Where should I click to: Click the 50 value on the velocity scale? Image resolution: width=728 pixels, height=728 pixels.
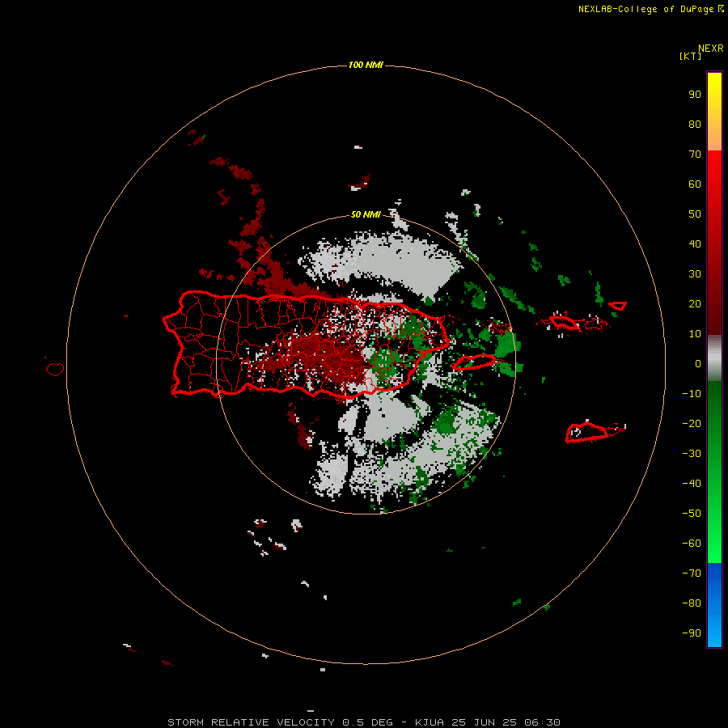tap(695, 214)
